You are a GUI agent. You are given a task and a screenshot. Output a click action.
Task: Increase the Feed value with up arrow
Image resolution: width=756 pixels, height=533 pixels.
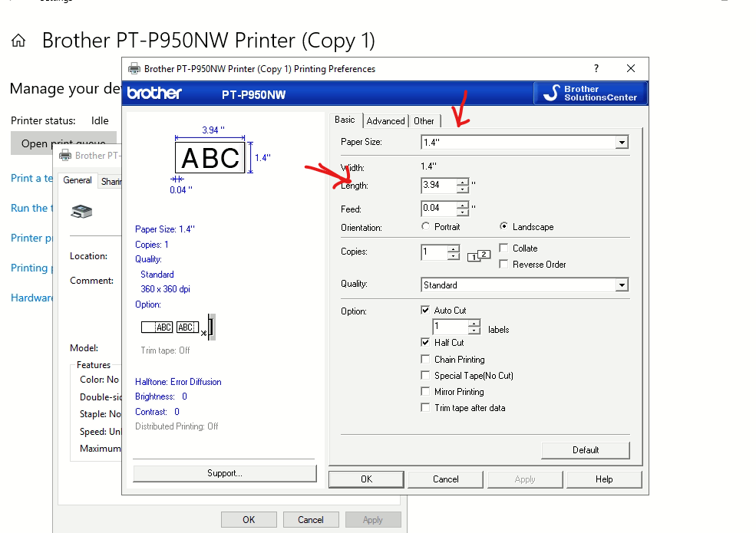462,205
